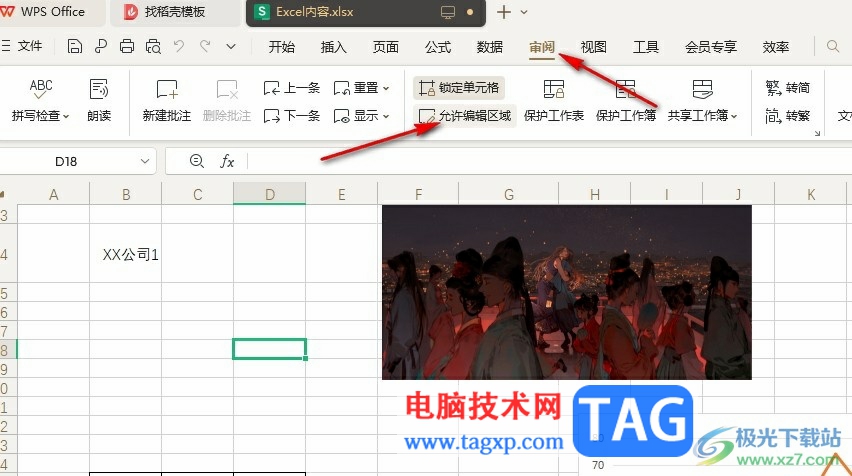Click the Undo arrow
The image size is (852, 476).
179,46
